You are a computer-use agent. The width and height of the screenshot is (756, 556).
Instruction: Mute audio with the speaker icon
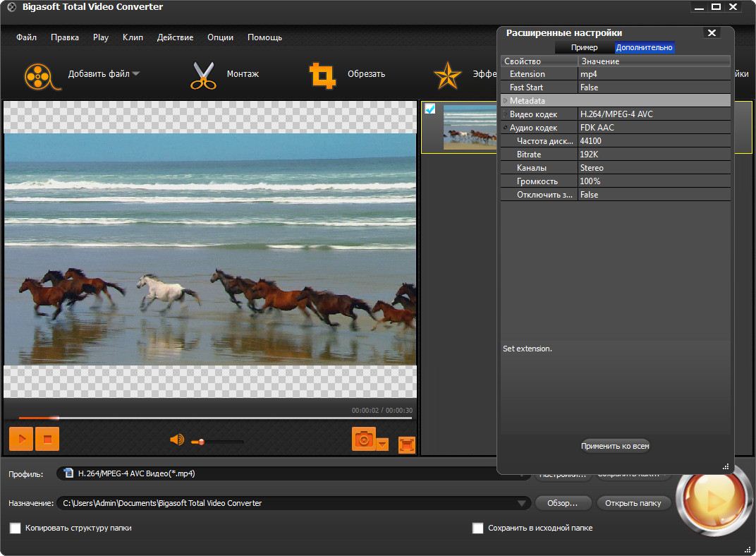(x=176, y=440)
